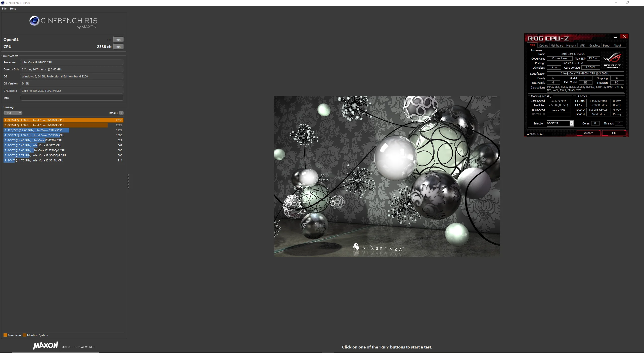Expand ranking Details arrow button

point(121,113)
